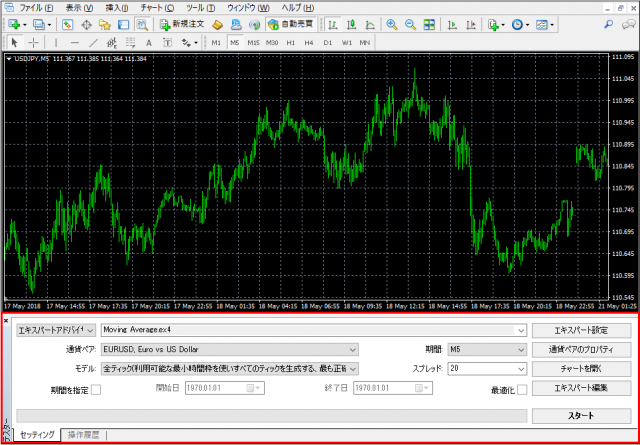This screenshot has height=445, width=640.
Task: Select the trendline tool
Action: pos(93,42)
